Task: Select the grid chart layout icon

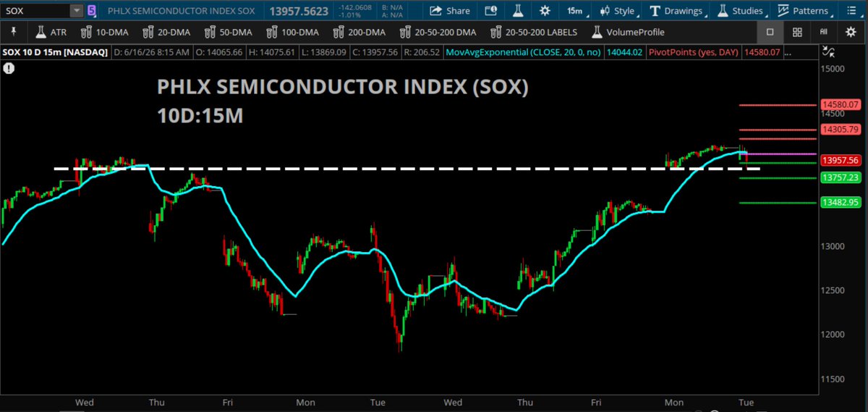Action: click(796, 32)
